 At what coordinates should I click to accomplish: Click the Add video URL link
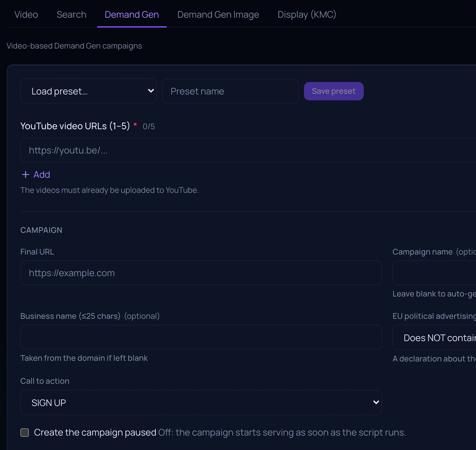click(36, 174)
